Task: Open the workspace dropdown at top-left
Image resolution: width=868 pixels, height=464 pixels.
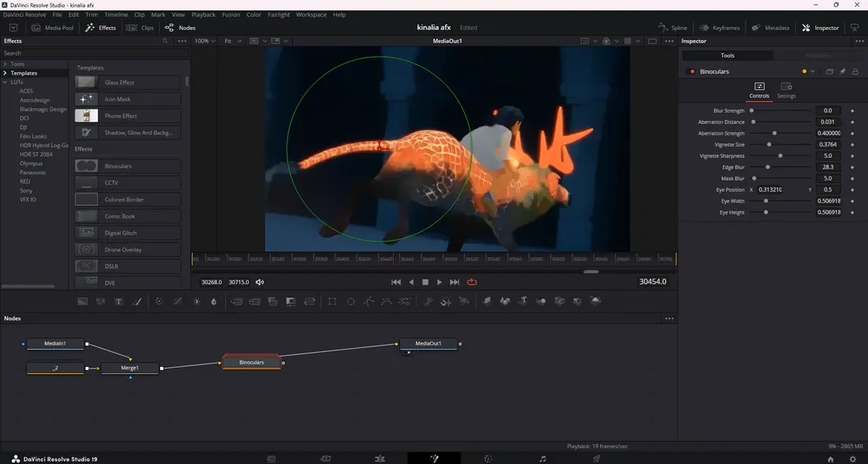Action: tap(13, 28)
